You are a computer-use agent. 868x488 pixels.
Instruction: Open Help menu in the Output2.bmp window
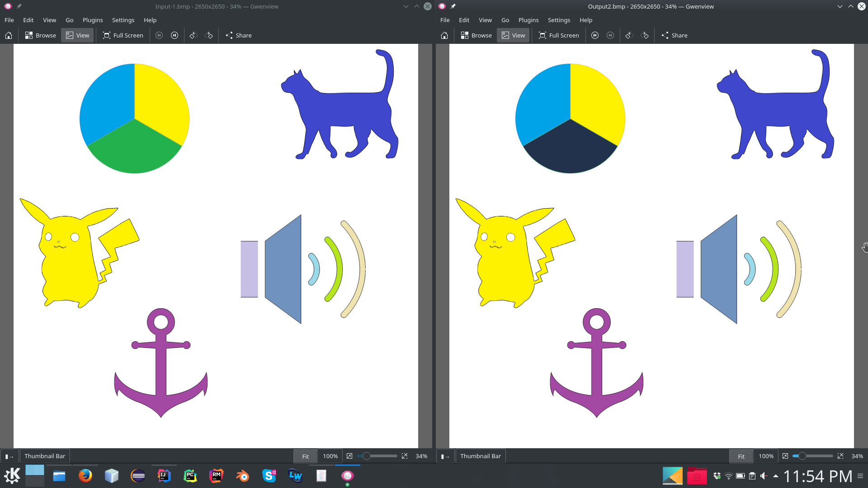[586, 20]
